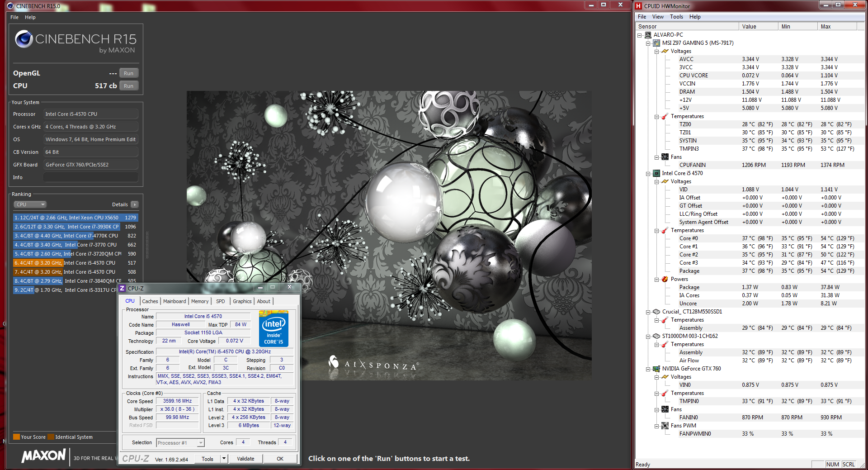Click the Voltages lightning icon under MSI Z97 GAMING 5
This screenshot has width=868, height=470.
coord(665,51)
